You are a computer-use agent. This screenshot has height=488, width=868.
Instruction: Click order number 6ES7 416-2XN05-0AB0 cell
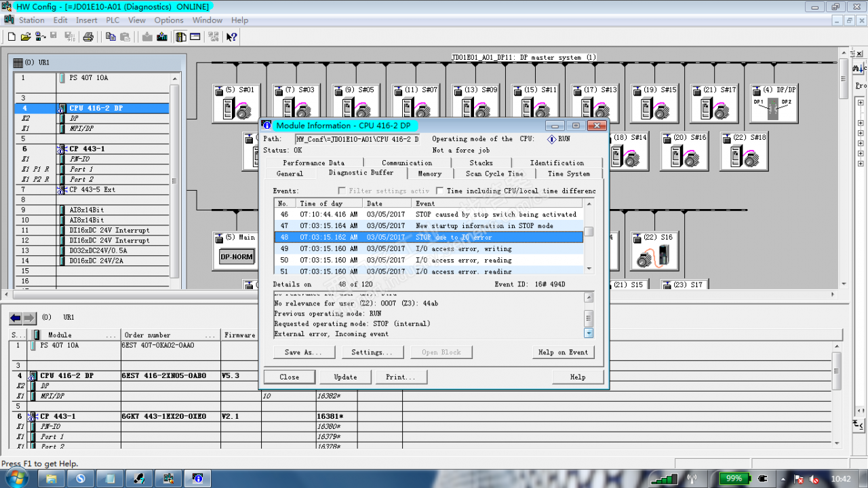(170, 375)
